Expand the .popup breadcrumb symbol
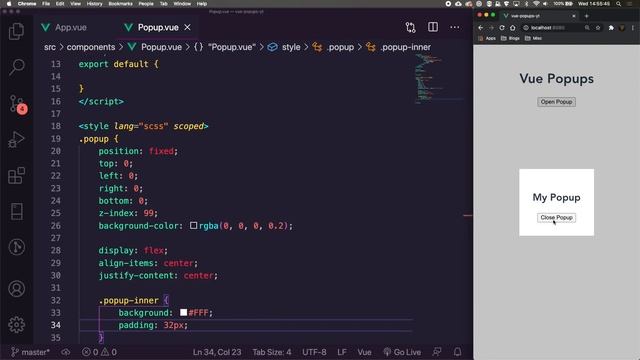 click(x=333, y=47)
